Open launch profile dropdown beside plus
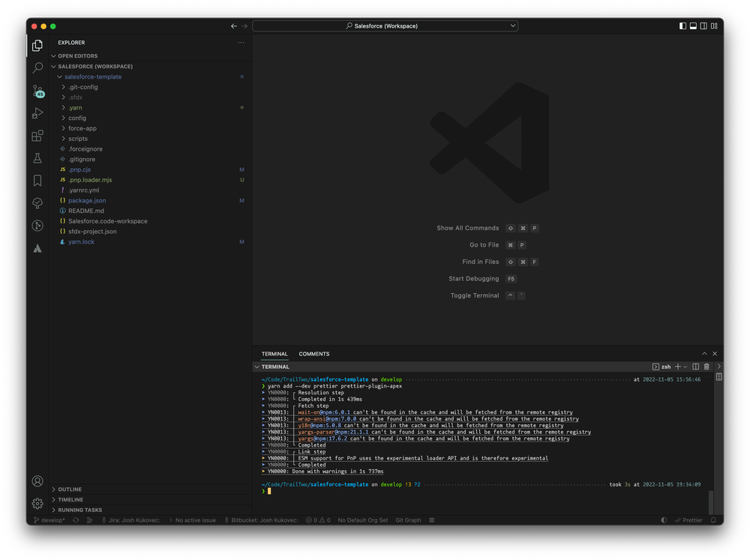This screenshot has width=750, height=560. [x=685, y=367]
